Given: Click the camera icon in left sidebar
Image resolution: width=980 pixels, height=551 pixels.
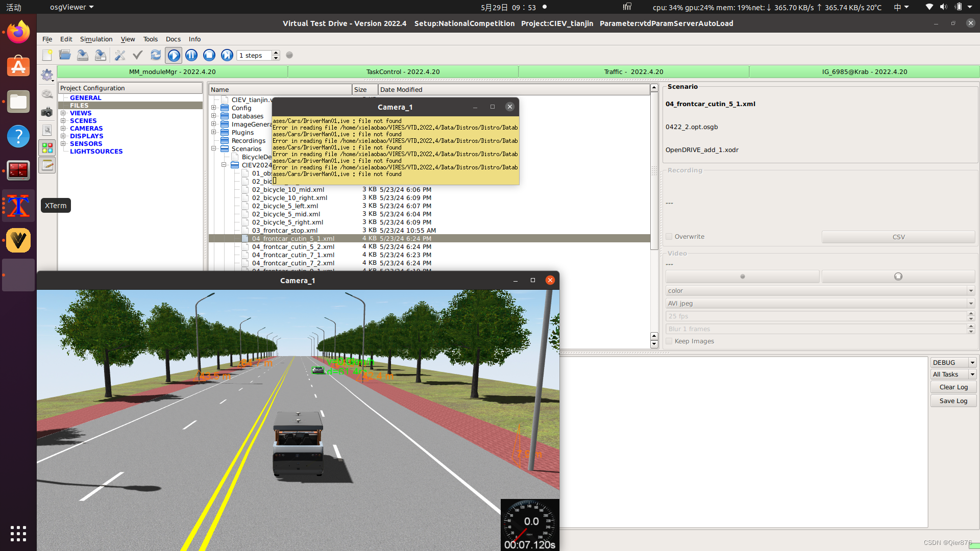Looking at the screenshot, I should coord(47,112).
